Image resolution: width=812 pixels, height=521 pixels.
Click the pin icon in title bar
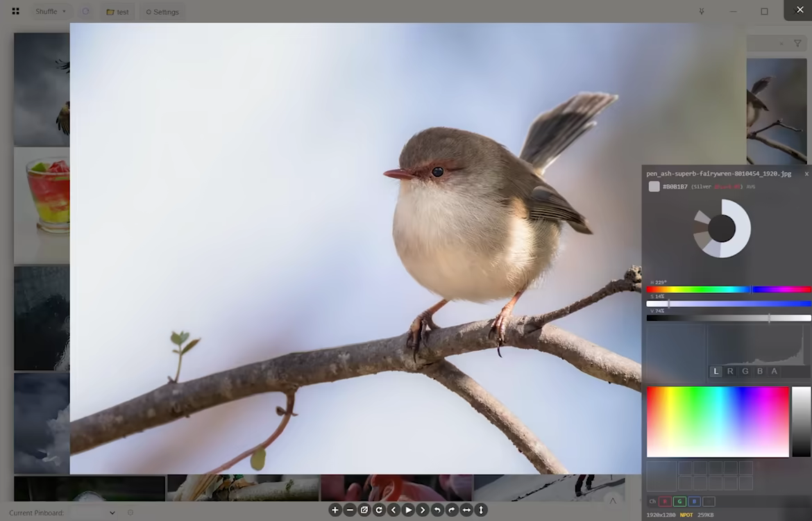702,11
